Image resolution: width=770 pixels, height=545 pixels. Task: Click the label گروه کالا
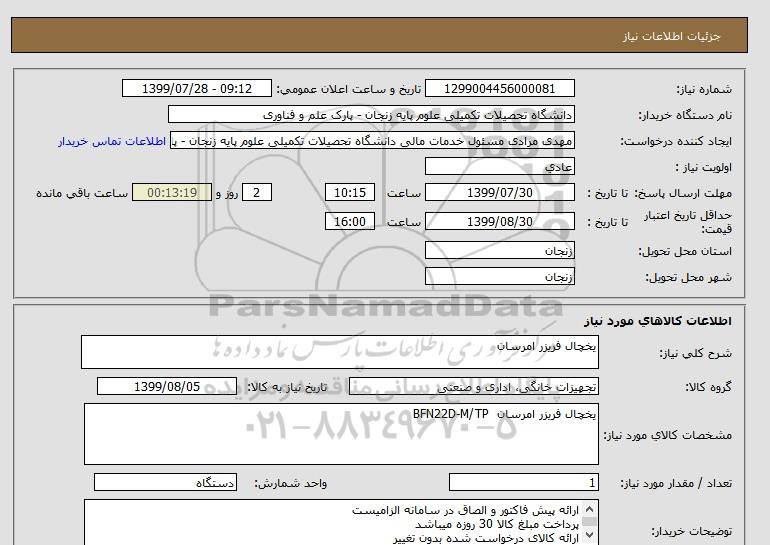pyautogui.click(x=708, y=387)
